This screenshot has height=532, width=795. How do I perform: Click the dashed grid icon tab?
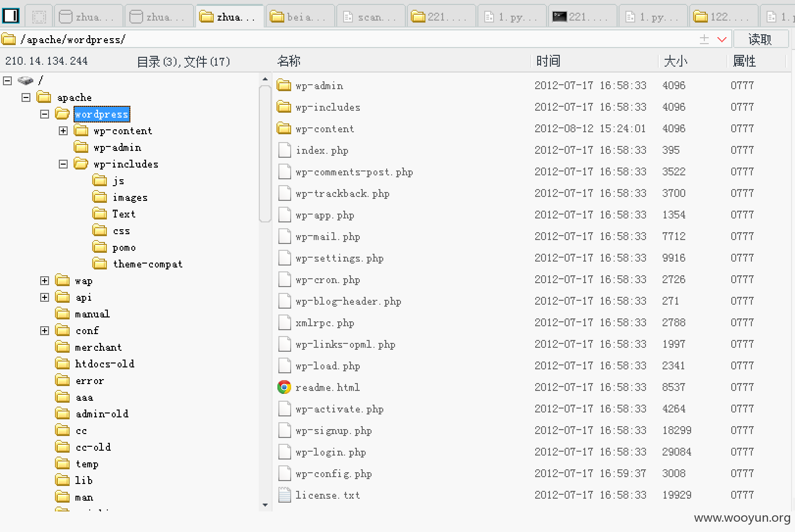[x=39, y=17]
